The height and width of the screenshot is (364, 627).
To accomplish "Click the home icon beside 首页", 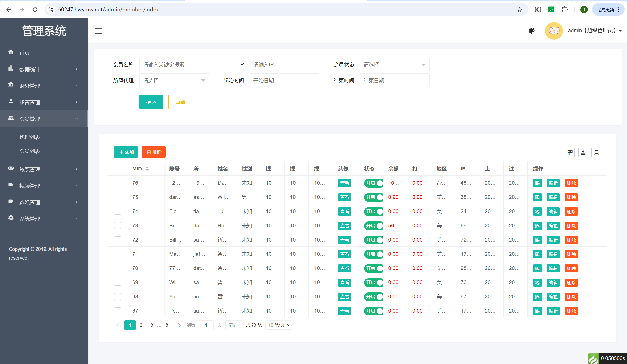I will pyautogui.click(x=11, y=52).
